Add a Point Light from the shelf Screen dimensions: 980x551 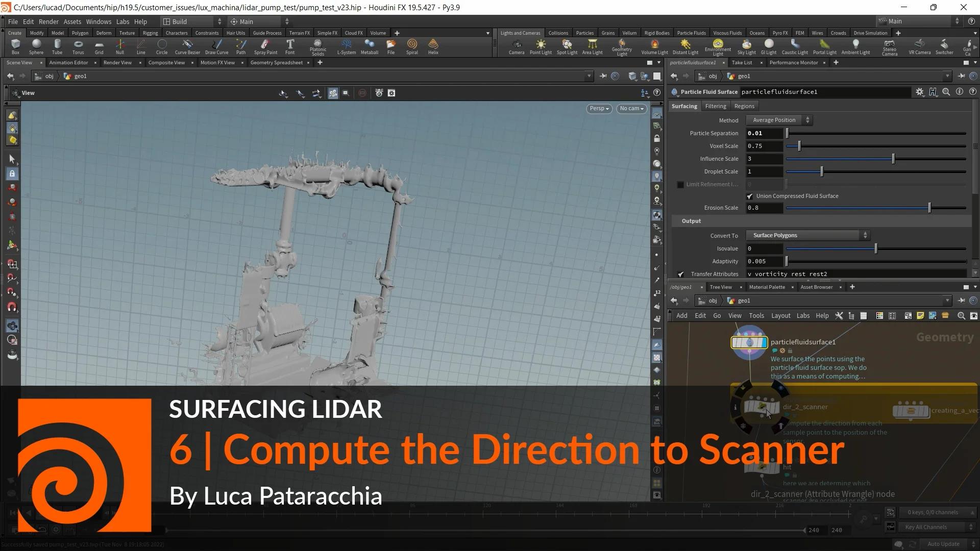pyautogui.click(x=540, y=46)
